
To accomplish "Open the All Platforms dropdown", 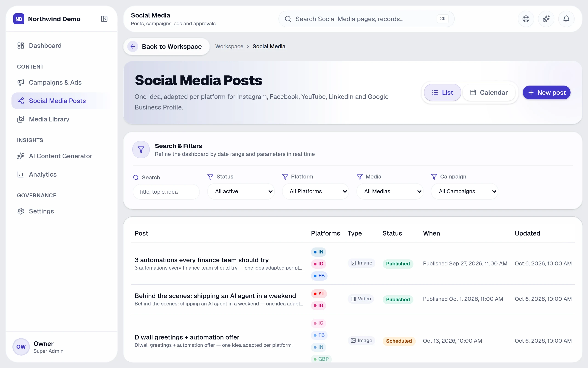I will click(315, 191).
